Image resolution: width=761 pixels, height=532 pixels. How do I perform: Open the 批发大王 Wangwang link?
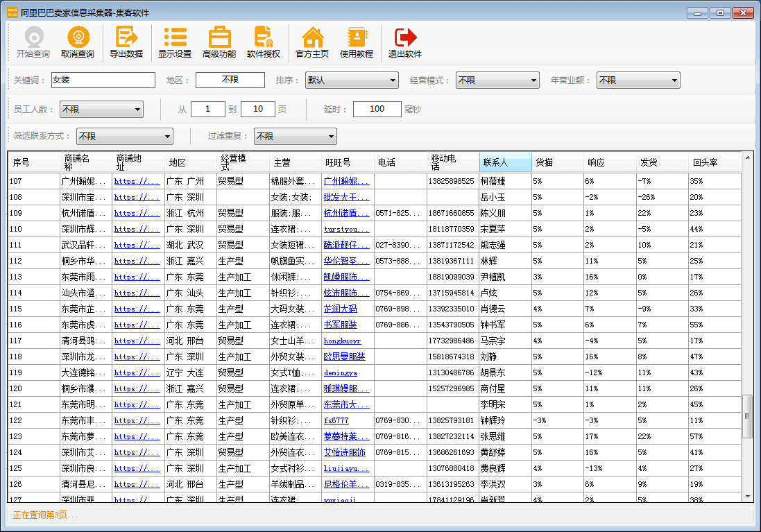tap(346, 197)
